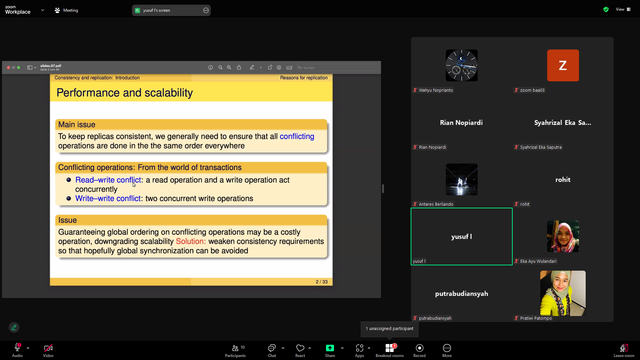Click the search field in PDF toolbar

[x=337, y=67]
